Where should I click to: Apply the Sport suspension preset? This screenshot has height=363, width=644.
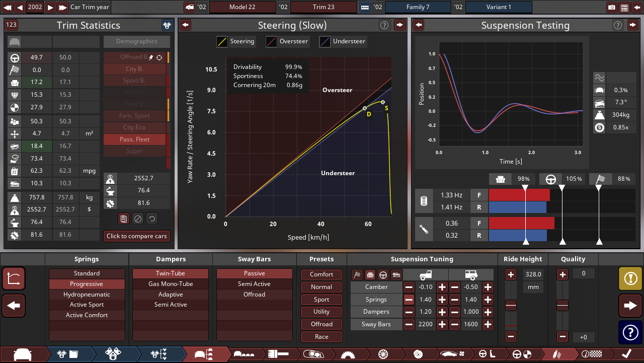point(321,299)
